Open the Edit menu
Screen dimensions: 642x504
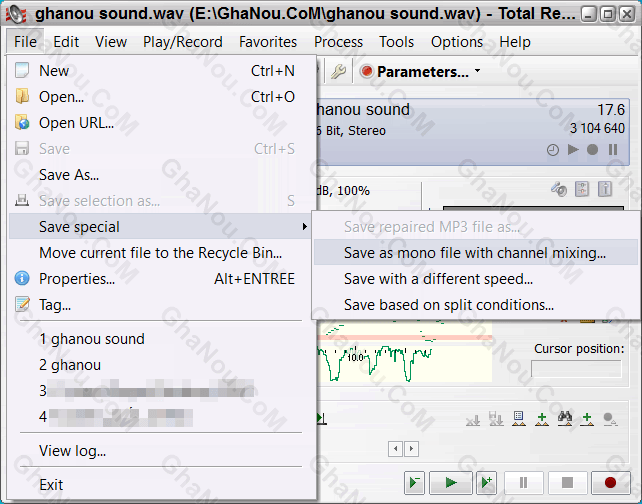pyautogui.click(x=66, y=42)
